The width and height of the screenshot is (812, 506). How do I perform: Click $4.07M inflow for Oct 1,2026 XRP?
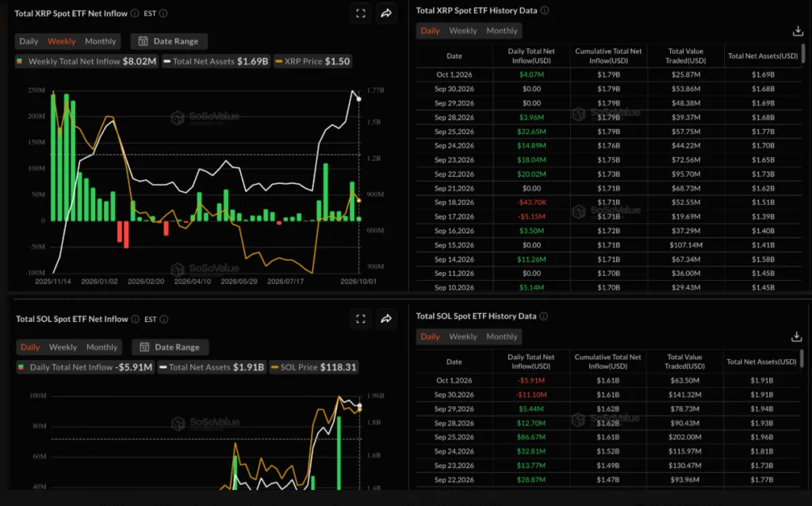tap(532, 75)
